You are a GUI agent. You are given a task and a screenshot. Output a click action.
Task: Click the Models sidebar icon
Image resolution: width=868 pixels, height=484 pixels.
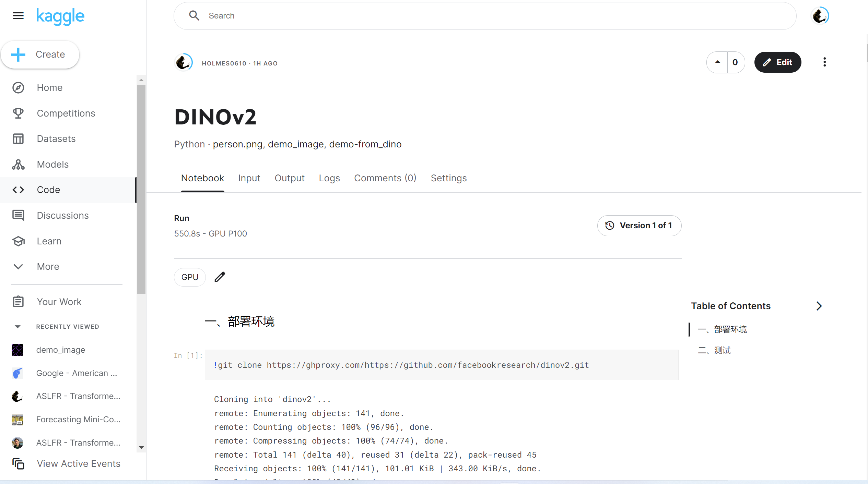(18, 165)
